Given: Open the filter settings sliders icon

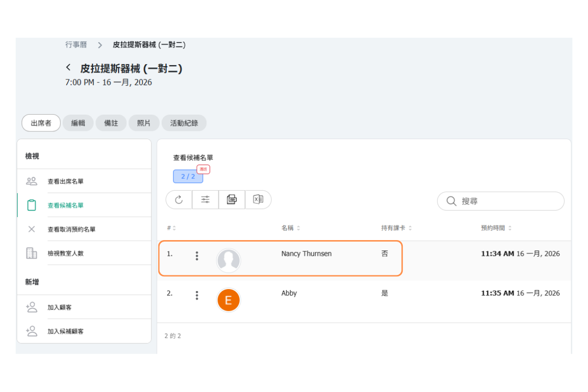Looking at the screenshot, I should click(x=205, y=199).
